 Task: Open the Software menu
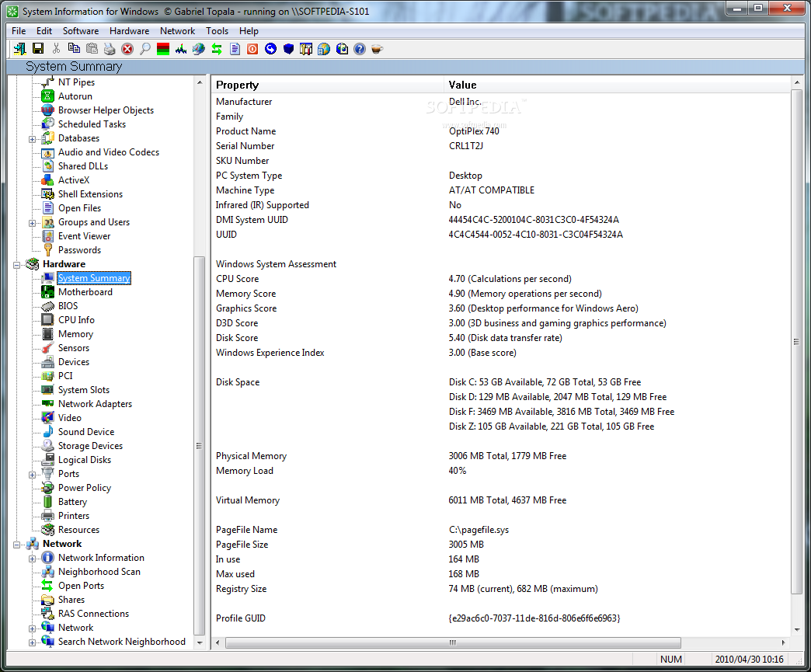pyautogui.click(x=81, y=31)
